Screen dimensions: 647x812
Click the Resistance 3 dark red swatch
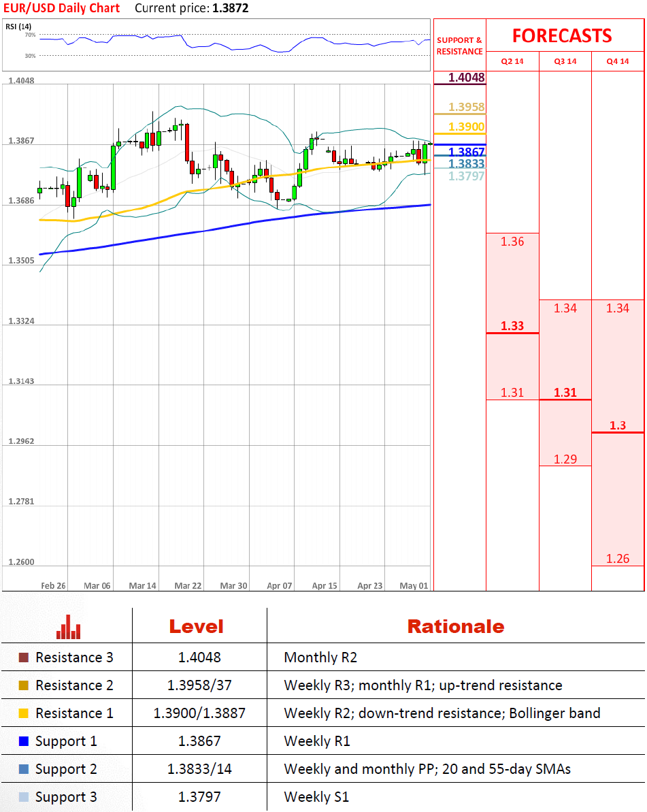[x=24, y=657]
